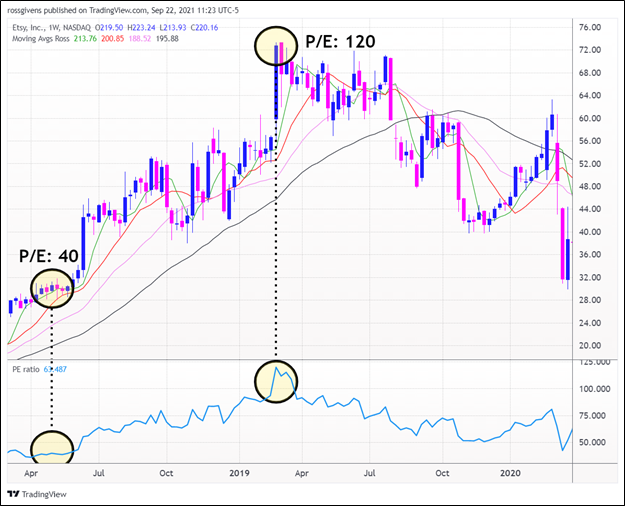Click the 100.000 PE axis label

tap(594, 389)
